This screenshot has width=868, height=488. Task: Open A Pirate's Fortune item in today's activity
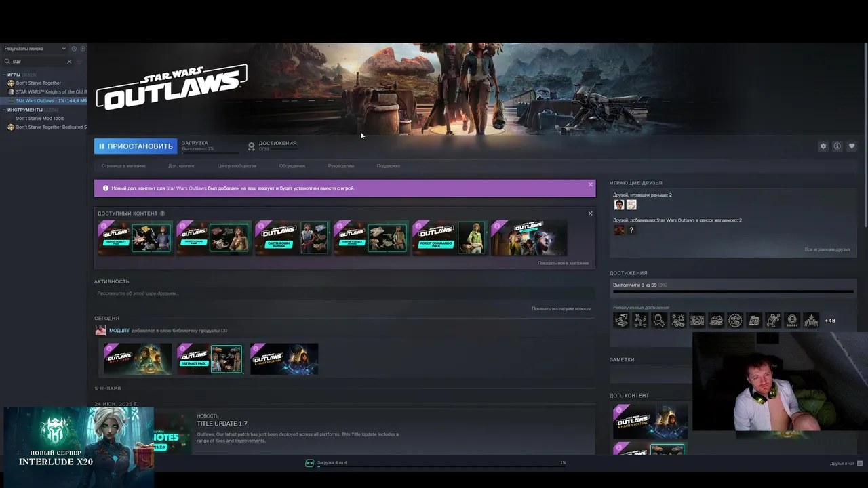click(284, 359)
